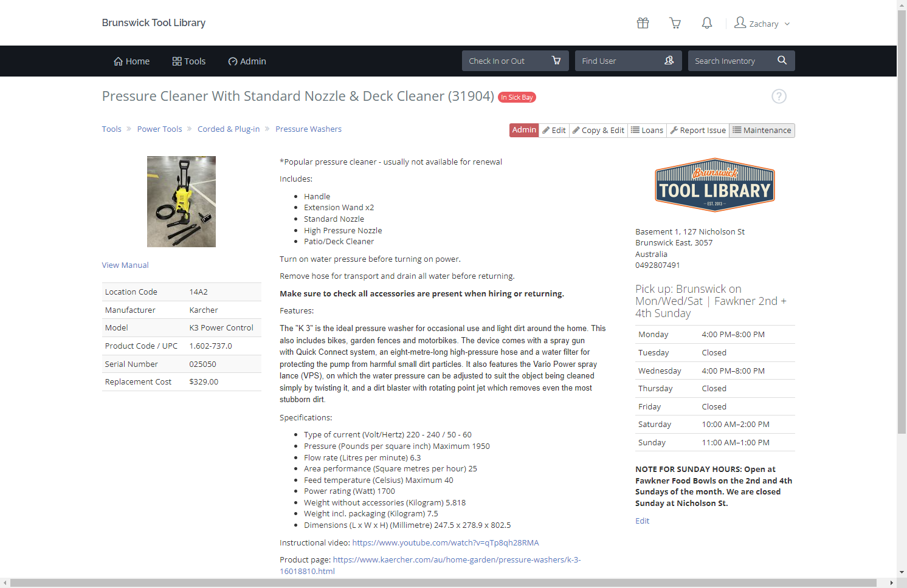Click the replacement cost $329.00
This screenshot has width=907, height=588.
pyautogui.click(x=204, y=382)
